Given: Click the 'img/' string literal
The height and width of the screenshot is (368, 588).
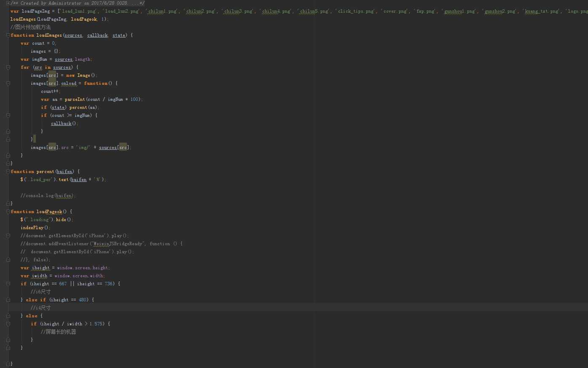Looking at the screenshot, I should [x=83, y=147].
